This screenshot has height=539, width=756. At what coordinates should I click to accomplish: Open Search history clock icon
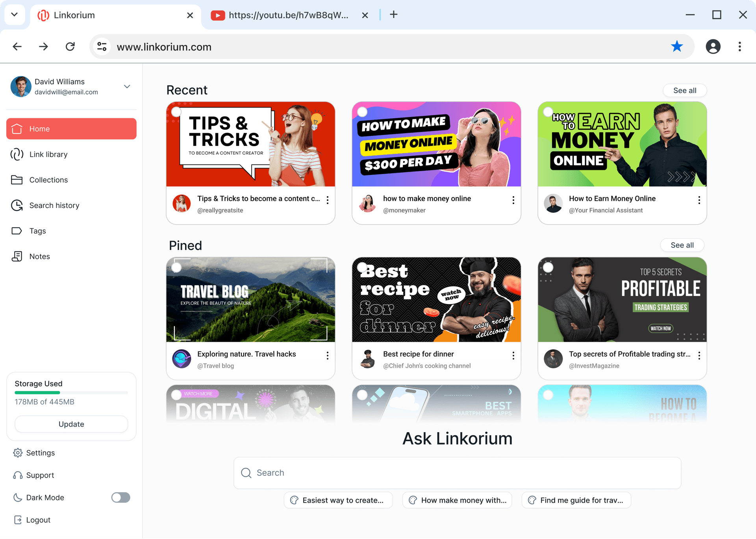coord(17,205)
